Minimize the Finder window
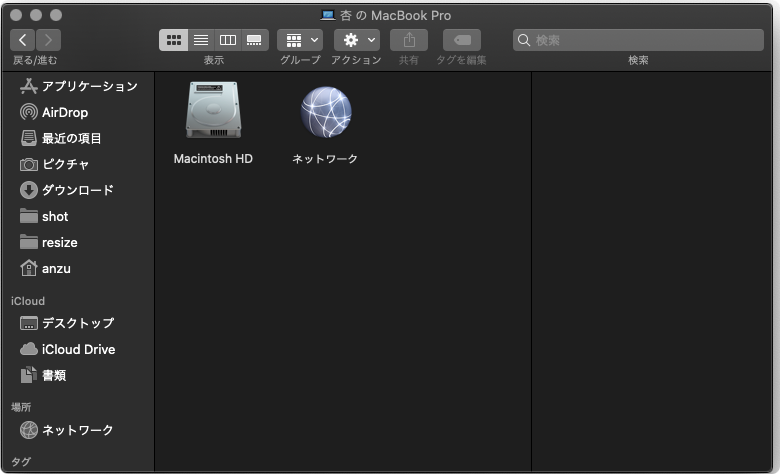The width and height of the screenshot is (780, 474). coord(36,15)
